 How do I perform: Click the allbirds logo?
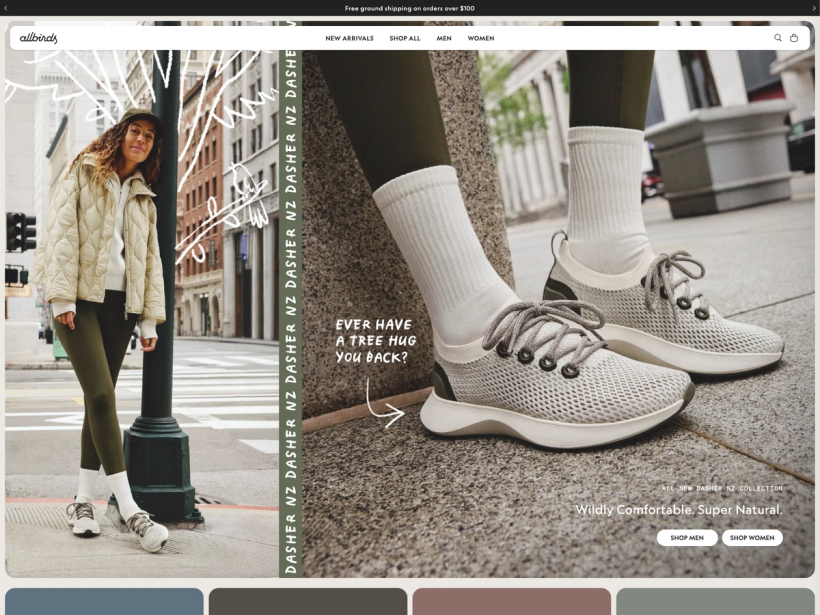(38, 38)
